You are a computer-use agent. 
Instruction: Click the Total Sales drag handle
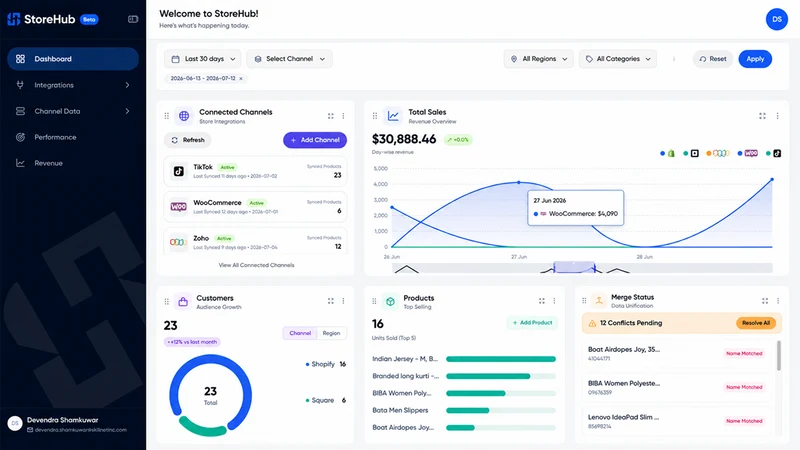pyautogui.click(x=375, y=116)
